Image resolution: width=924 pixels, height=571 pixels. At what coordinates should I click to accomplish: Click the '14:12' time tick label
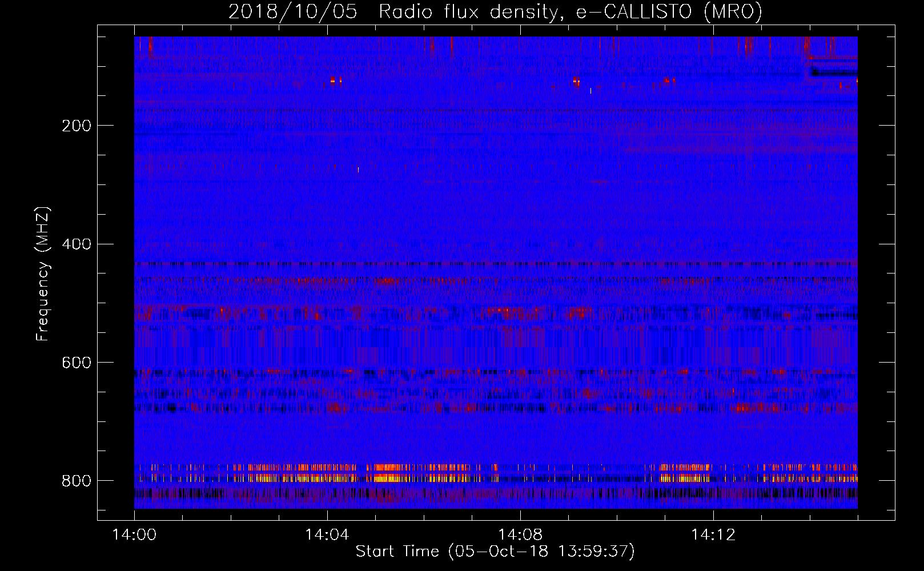tap(713, 535)
